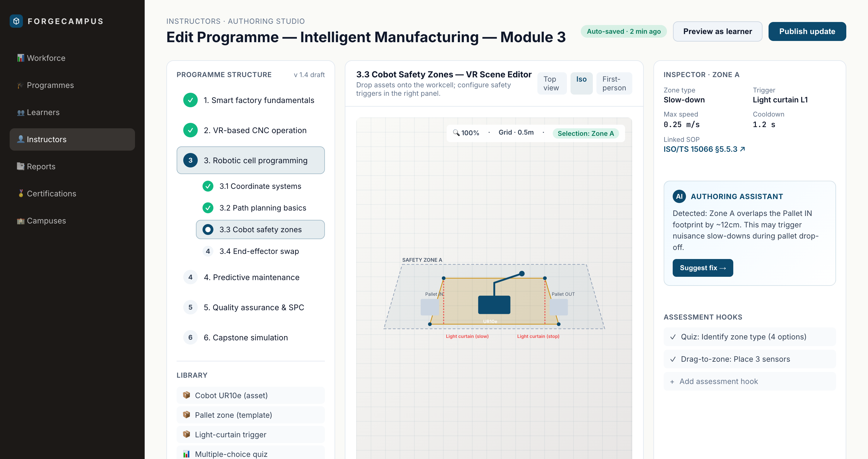Select module 4. Predictive maintenance
This screenshot has width=868, height=459.
coord(250,277)
